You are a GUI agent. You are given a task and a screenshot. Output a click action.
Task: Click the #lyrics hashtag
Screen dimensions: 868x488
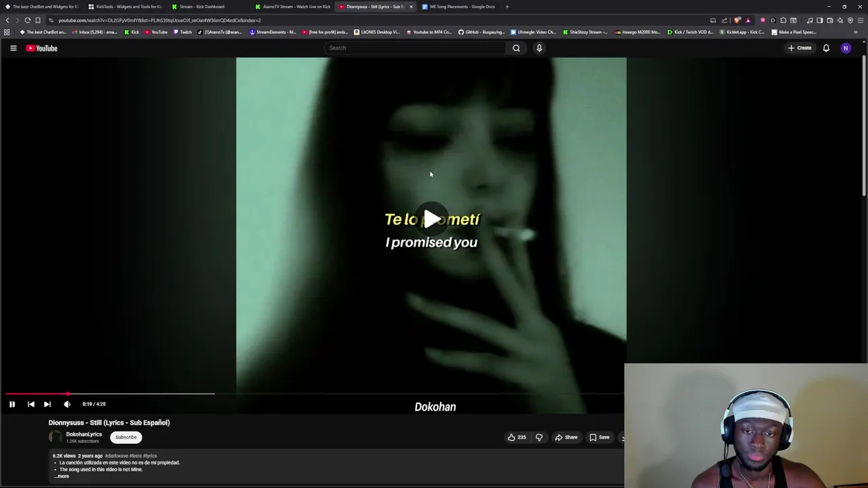coord(150,456)
